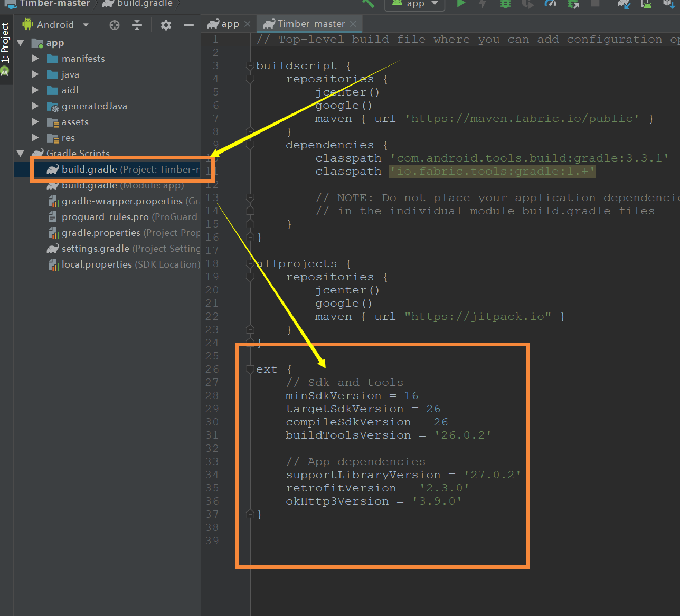Click the minSdkVersion = 16 line
The width and height of the screenshot is (680, 616).
point(352,396)
